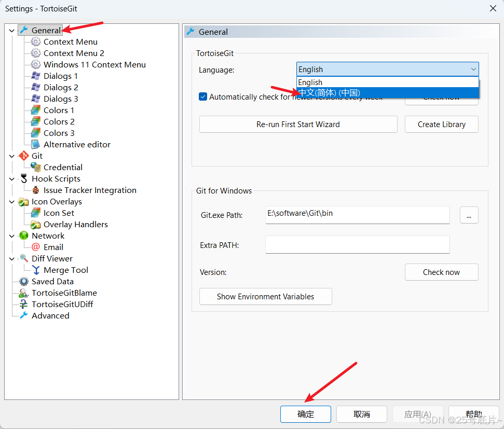Select the Alternative editor tree label
Screen dimensions: 504x429
point(77,145)
